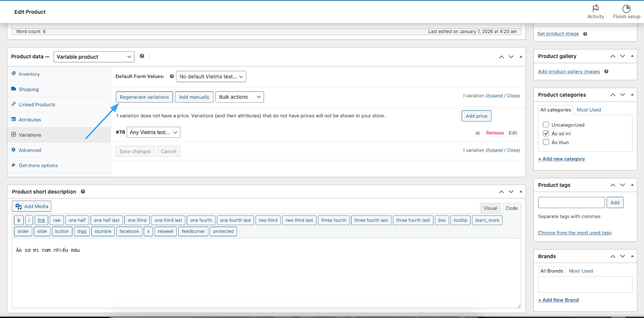Check the Uncategorized category checkbox
This screenshot has height=318, width=644.
[546, 125]
